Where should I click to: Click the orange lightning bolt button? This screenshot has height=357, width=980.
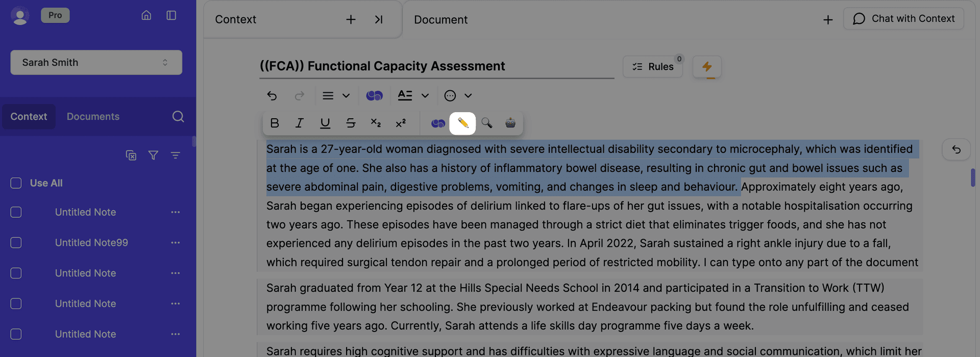pos(707,67)
